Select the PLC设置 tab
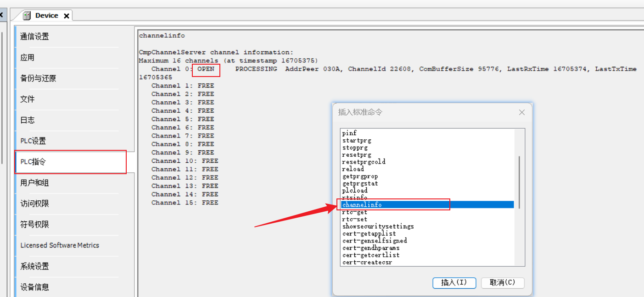 tap(33, 141)
